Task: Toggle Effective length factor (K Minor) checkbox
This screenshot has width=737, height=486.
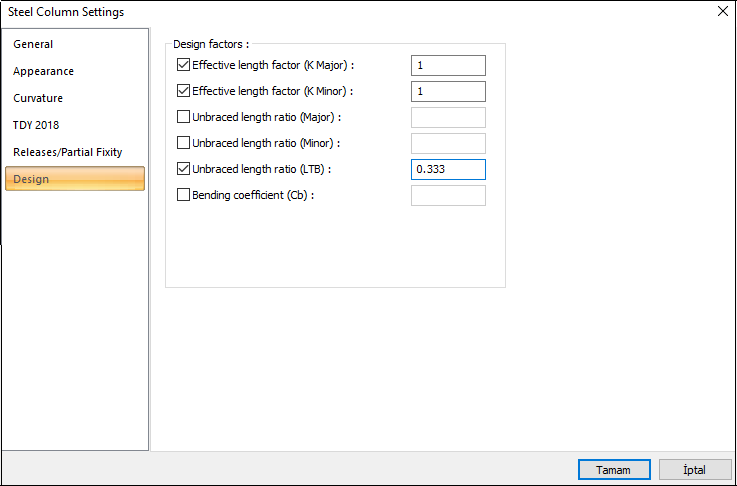Action: [x=183, y=91]
